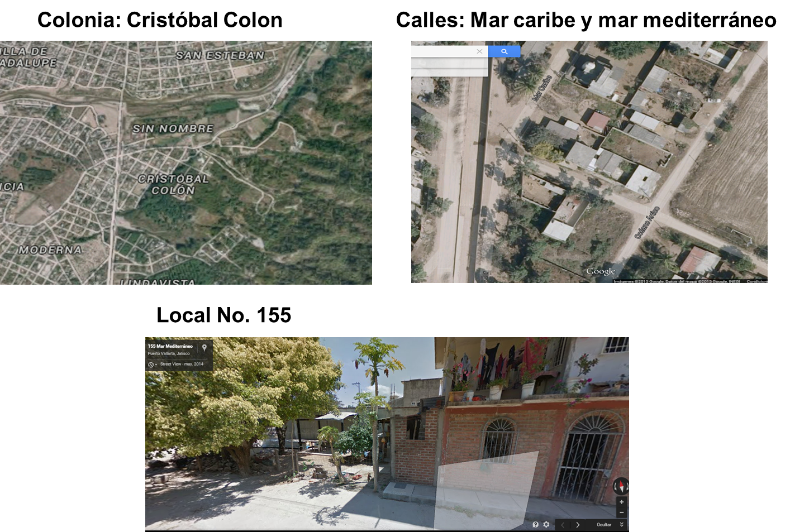The image size is (790, 532).
Task: Go to the previous image with left arrow
Action: (x=563, y=525)
